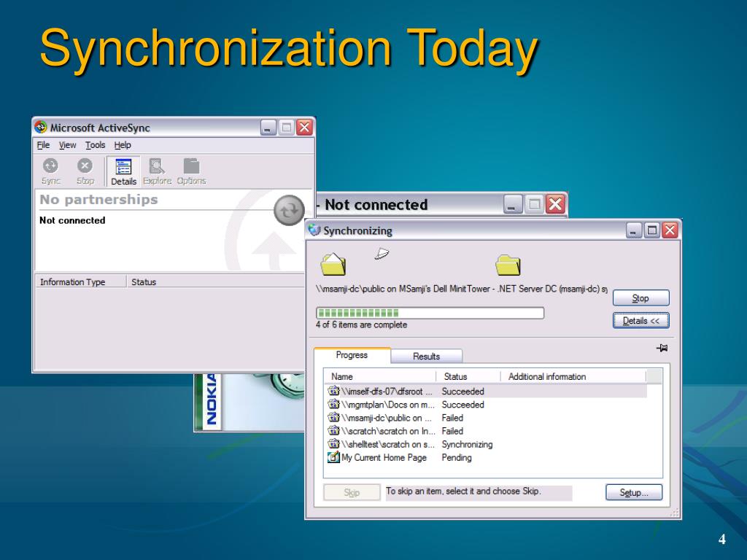This screenshot has height=560, width=747.
Task: Open the File menu in ActiveSync
Action: [43, 145]
